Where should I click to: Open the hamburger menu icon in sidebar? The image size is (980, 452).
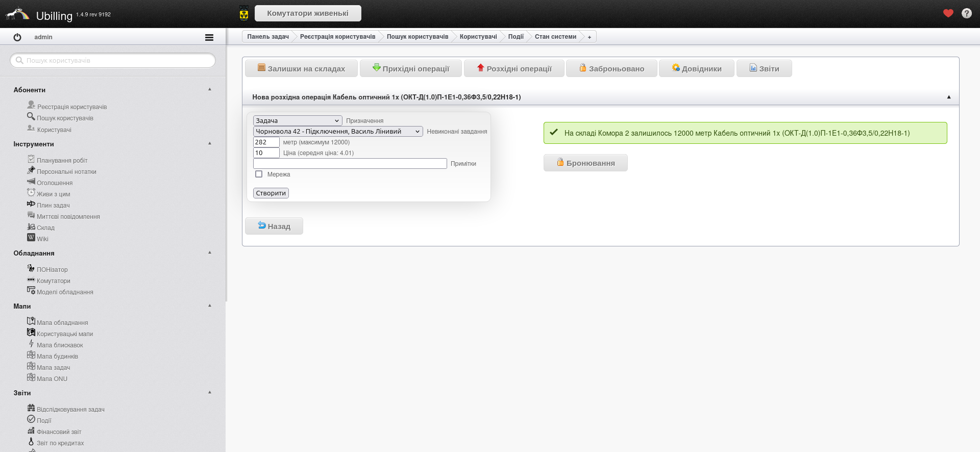pyautogui.click(x=209, y=37)
